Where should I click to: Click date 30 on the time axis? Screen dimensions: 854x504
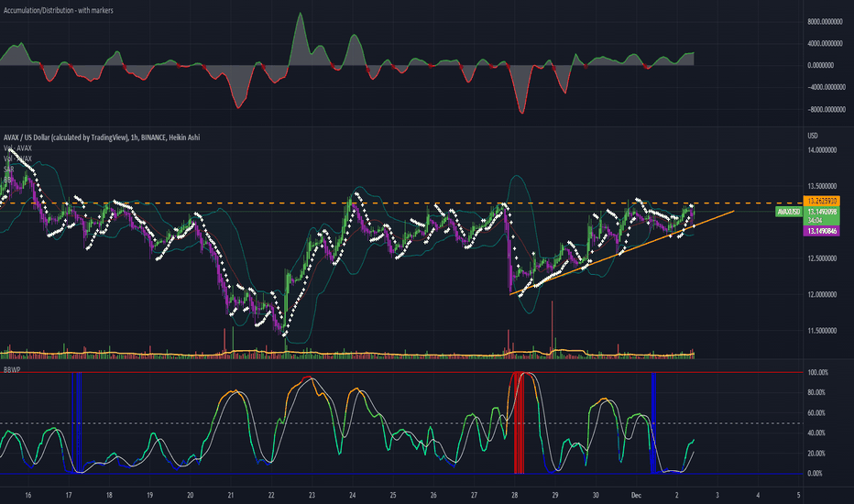[596, 495]
